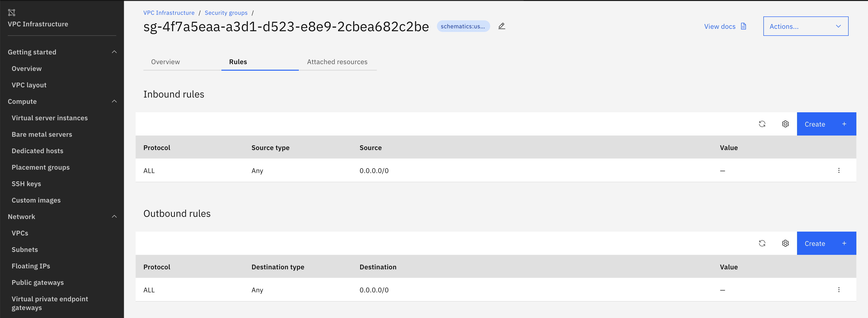Refresh the Inbound rules table
The width and height of the screenshot is (868, 318).
[762, 124]
